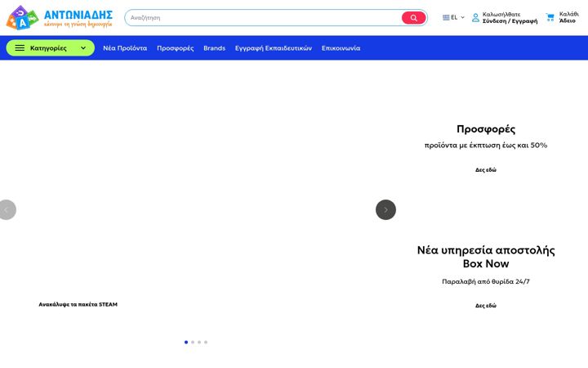588x368 pixels.
Task: Click Νέα υπηρεσία αποστολής Box Now heading
Action: (486, 257)
